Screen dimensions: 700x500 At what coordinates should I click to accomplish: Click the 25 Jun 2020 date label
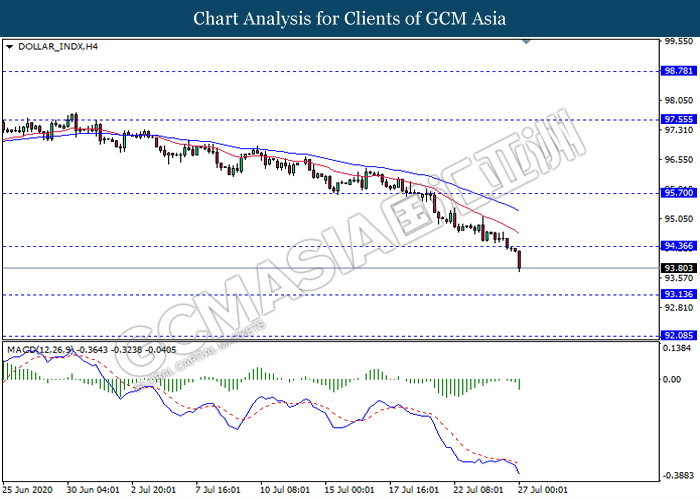pos(30,489)
